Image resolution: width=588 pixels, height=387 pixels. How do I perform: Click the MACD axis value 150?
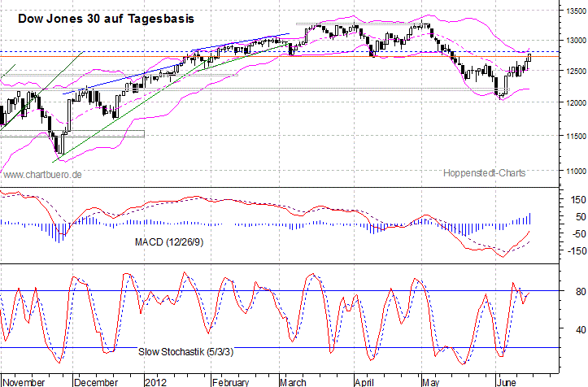coord(578,200)
